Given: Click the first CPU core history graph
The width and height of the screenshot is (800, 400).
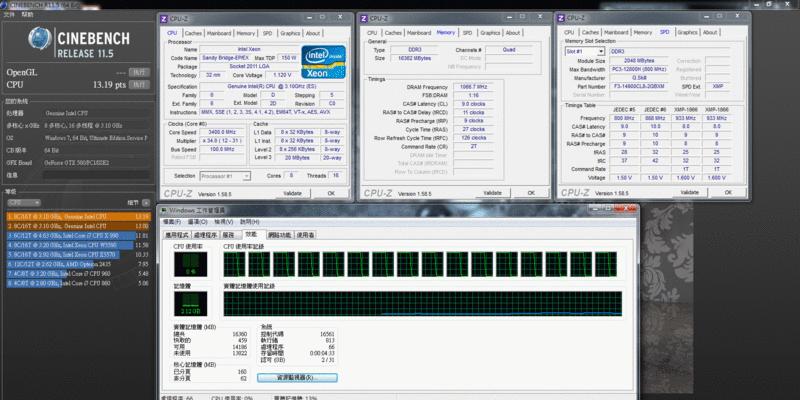Looking at the screenshot, I should click(x=234, y=264).
